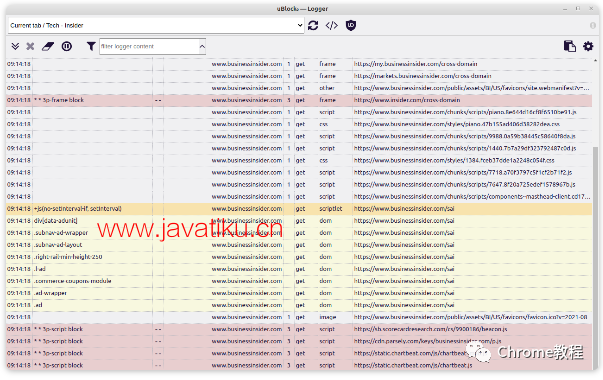Screen dimensions: 603x380
Task: Select the '.subnav-ad-wrapper' filter entry
Action: (x=61, y=233)
